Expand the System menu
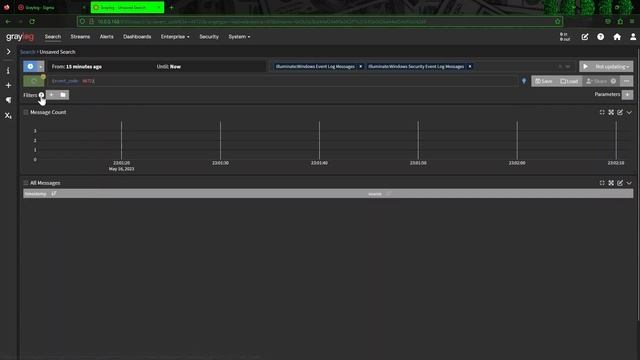 239,37
